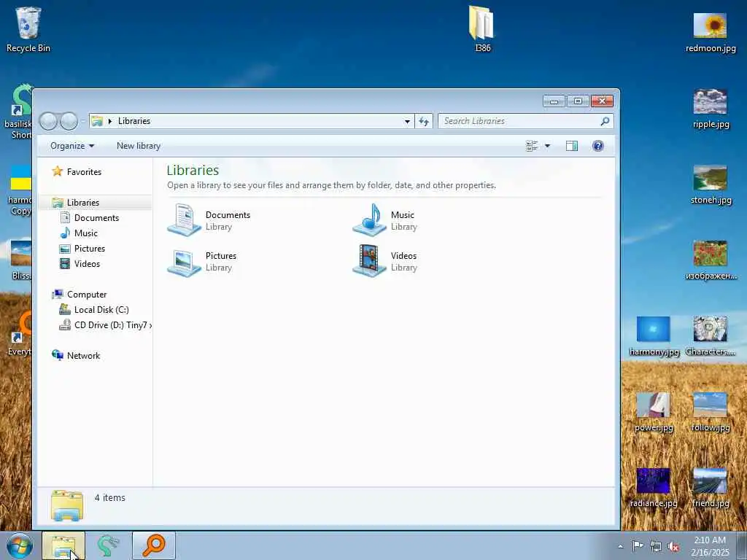Viewport: 747px width, 560px height.
Task: Select friend.jpg on the desktop
Action: (x=711, y=488)
